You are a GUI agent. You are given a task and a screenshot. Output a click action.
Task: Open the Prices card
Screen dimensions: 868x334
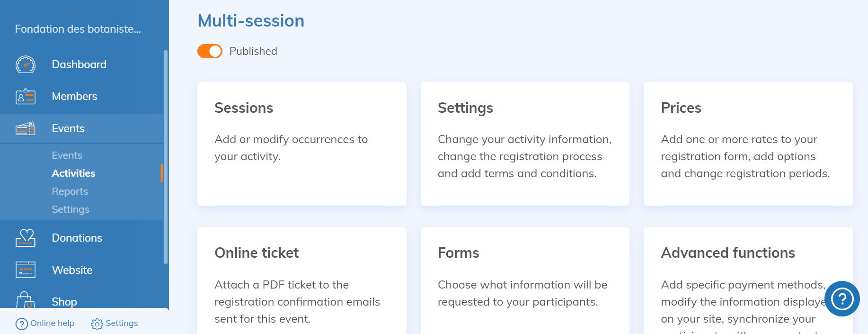(x=748, y=144)
